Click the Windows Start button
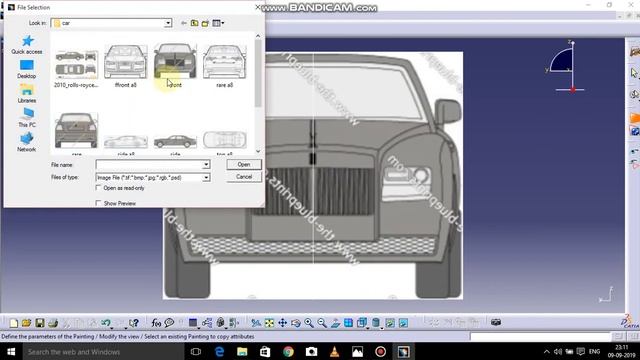Image resolution: width=640 pixels, height=360 pixels. point(11,351)
